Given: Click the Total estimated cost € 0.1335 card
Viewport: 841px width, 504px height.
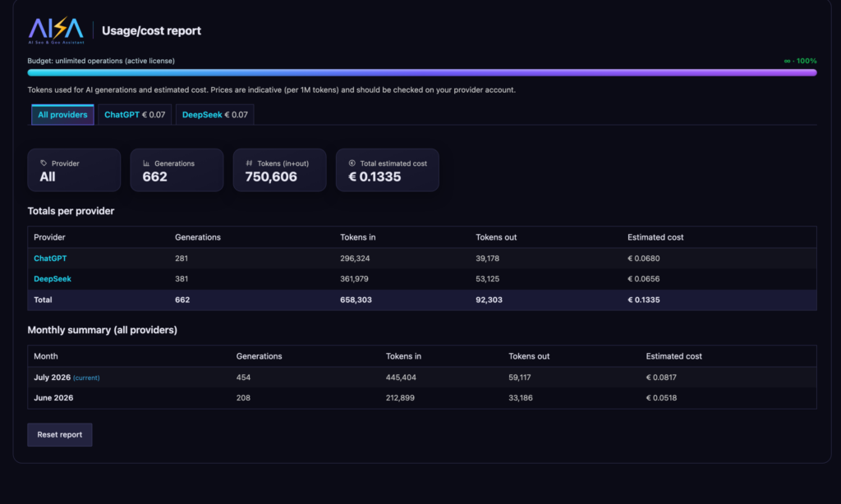Looking at the screenshot, I should coord(388,170).
